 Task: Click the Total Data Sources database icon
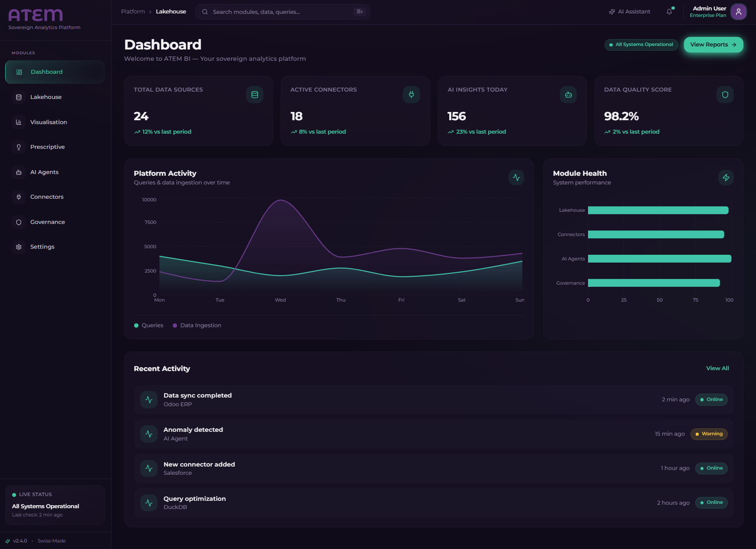point(255,95)
